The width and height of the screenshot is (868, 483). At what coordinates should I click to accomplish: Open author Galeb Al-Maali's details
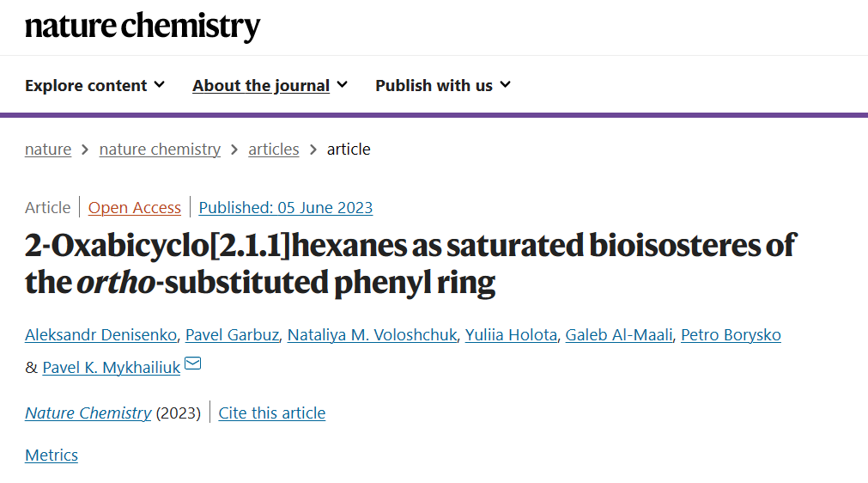point(619,334)
